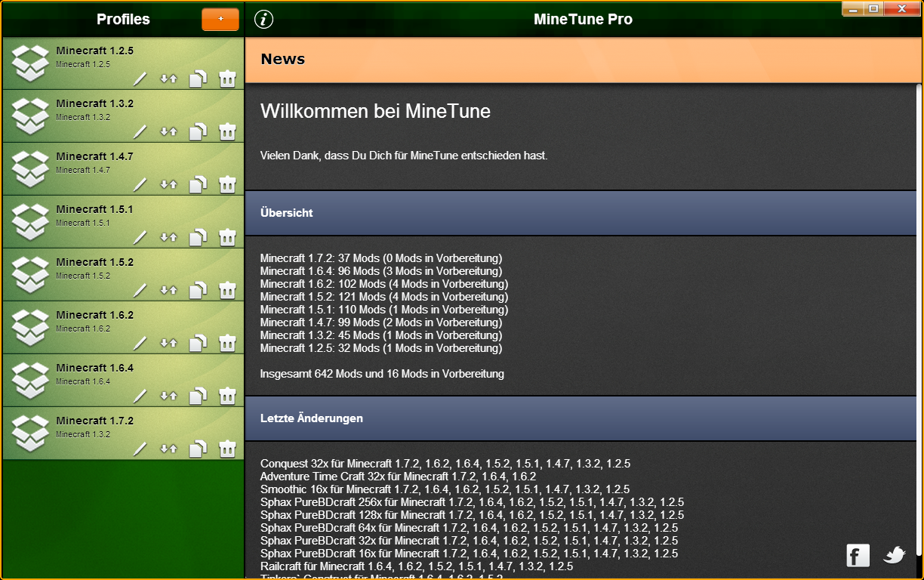This screenshot has width=924, height=580.
Task: Duplicate the Minecraft 1.6.2 profile
Action: pyautogui.click(x=198, y=343)
